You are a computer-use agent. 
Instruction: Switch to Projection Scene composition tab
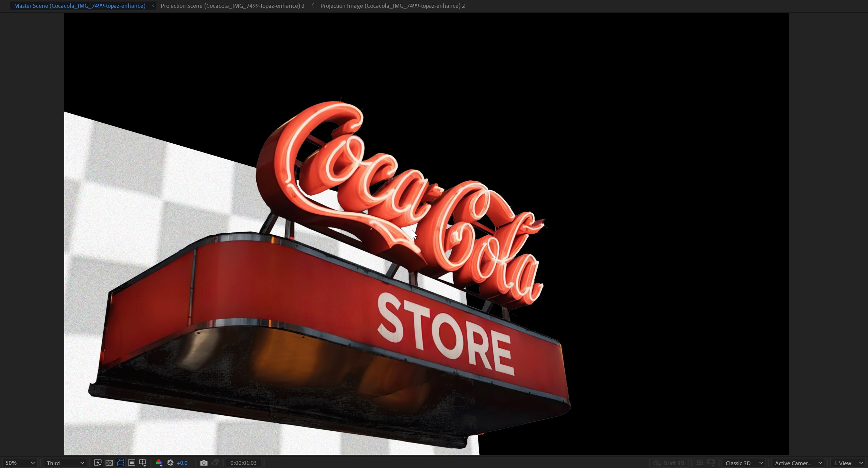(x=232, y=6)
